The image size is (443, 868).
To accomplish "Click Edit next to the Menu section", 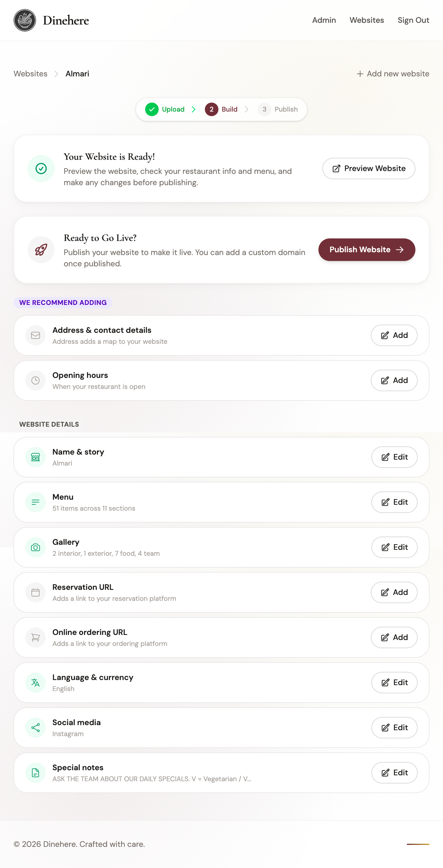I will [394, 502].
